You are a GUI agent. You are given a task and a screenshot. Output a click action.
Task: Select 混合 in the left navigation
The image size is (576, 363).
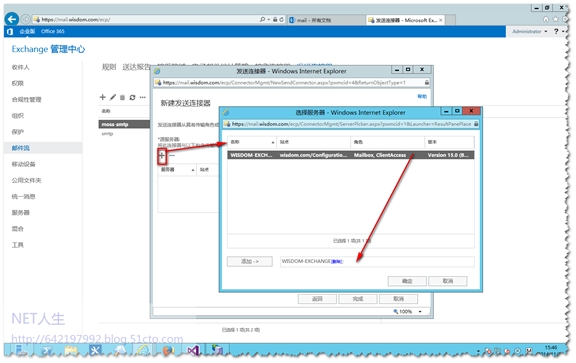pyautogui.click(x=18, y=229)
